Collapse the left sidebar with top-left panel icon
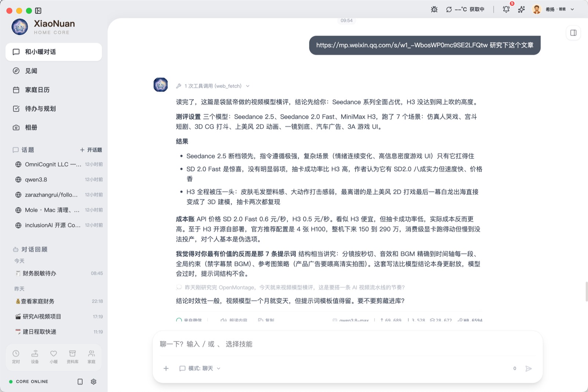The image size is (588, 392). pyautogui.click(x=38, y=11)
